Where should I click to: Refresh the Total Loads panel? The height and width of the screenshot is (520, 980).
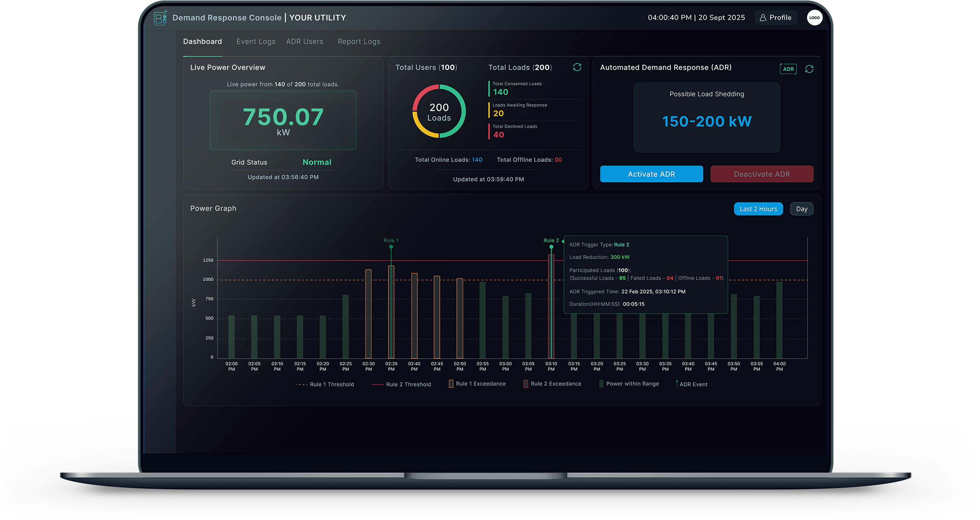(577, 67)
